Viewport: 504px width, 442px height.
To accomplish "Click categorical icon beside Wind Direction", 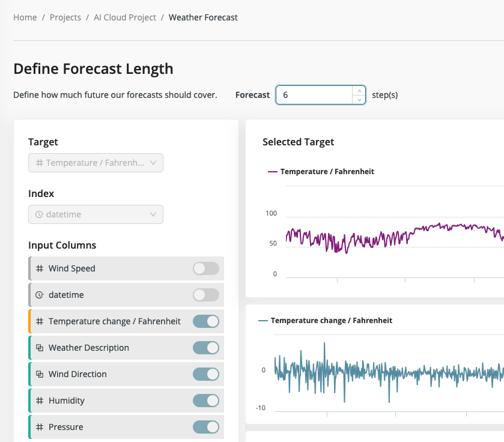I will 40,374.
